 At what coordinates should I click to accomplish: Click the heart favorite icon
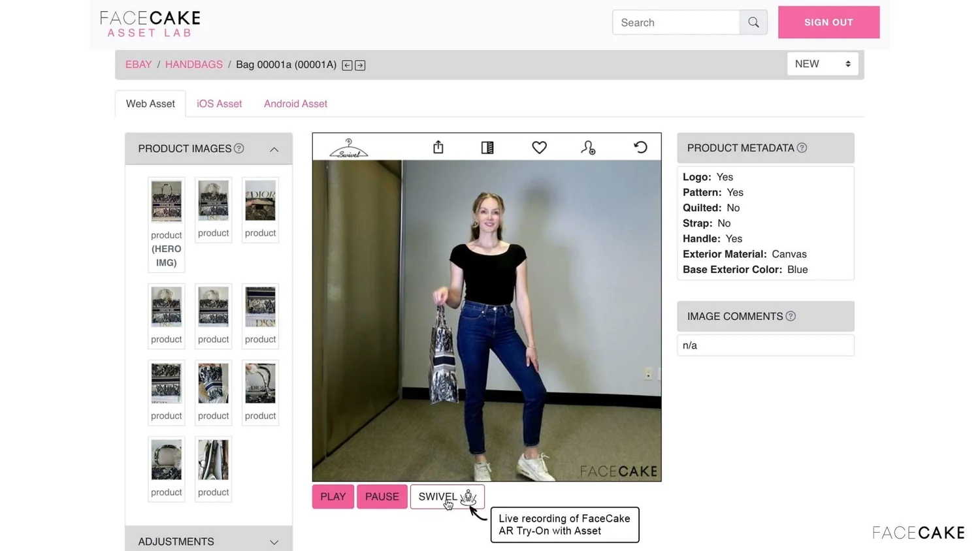(539, 148)
